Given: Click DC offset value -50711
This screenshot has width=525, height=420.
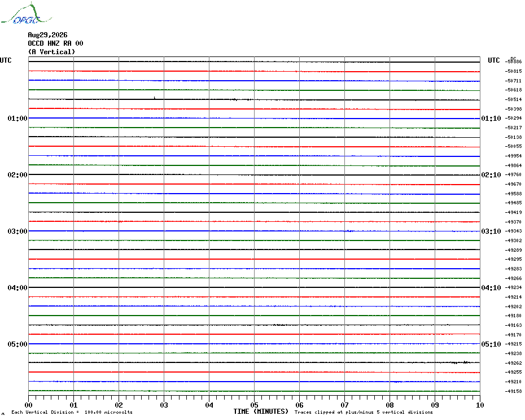Looking at the screenshot, I should pyautogui.click(x=514, y=81).
